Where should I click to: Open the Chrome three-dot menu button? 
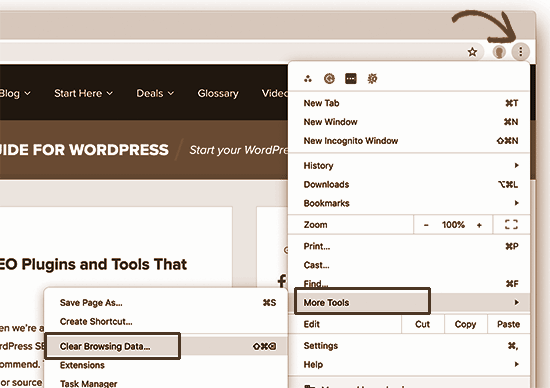(x=521, y=52)
